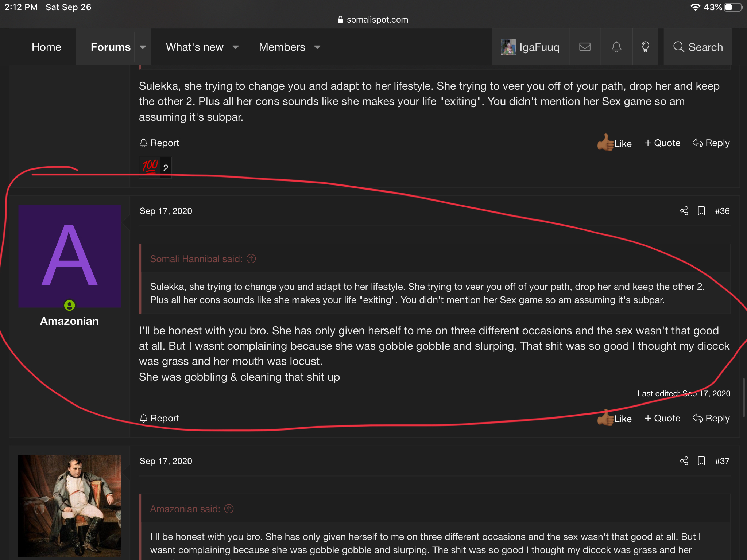Open the alerts bell icon

(x=616, y=47)
